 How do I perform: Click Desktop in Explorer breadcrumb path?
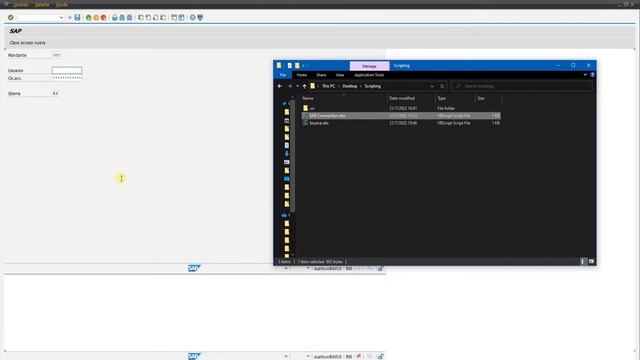point(350,86)
